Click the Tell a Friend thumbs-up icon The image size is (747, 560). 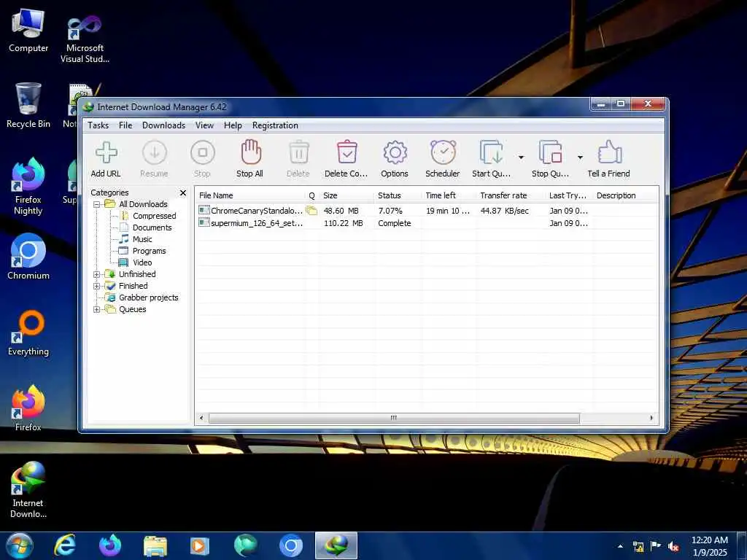click(x=609, y=152)
